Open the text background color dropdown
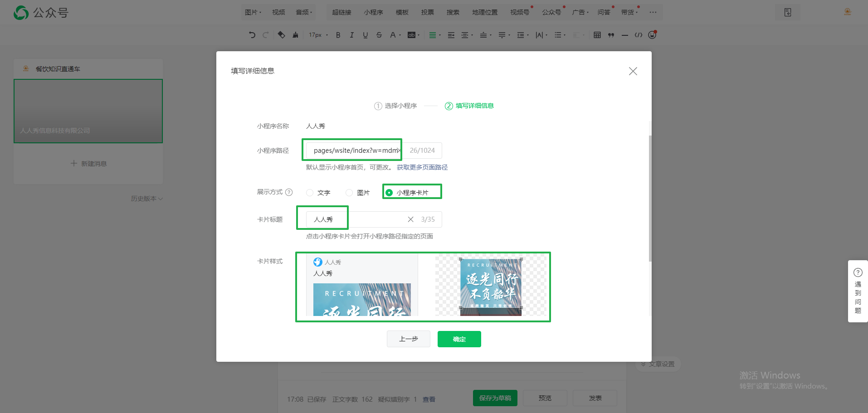The image size is (868, 413). (x=414, y=35)
